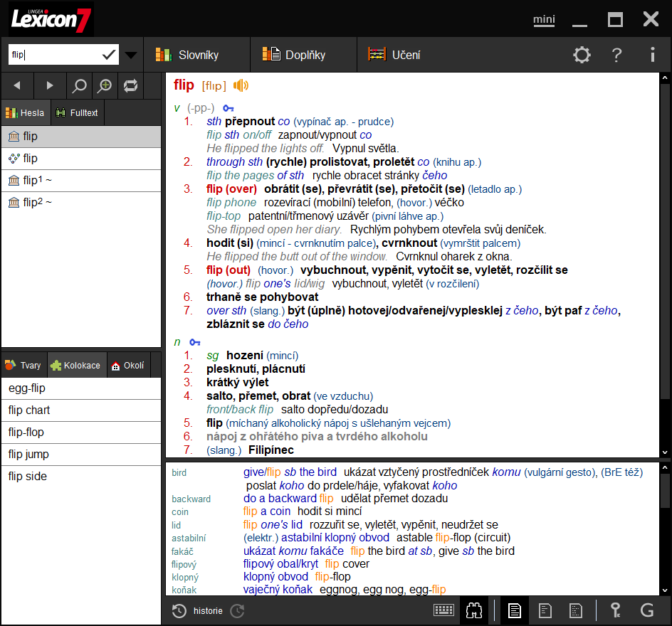Screen dimensions: 672x626
Task: Select the flip1 ~ entry
Action: tap(81, 180)
